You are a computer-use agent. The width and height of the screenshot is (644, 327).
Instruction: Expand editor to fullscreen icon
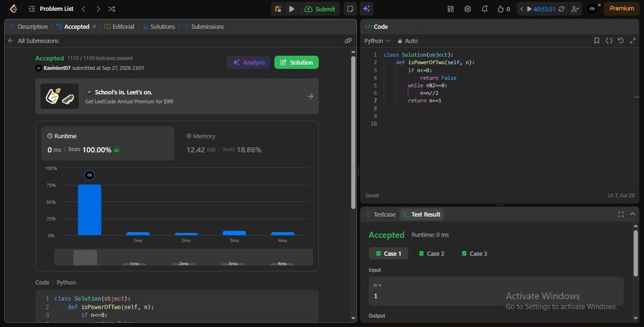tap(632, 41)
